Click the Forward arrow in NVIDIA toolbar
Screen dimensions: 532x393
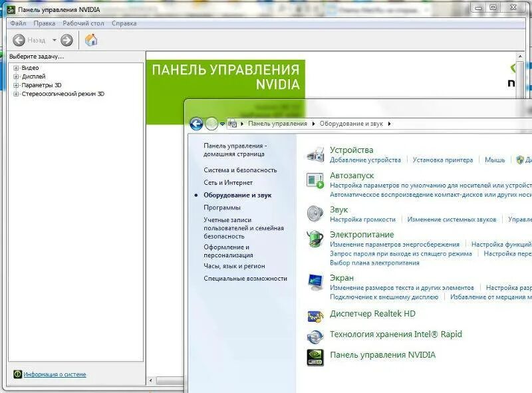coord(66,40)
